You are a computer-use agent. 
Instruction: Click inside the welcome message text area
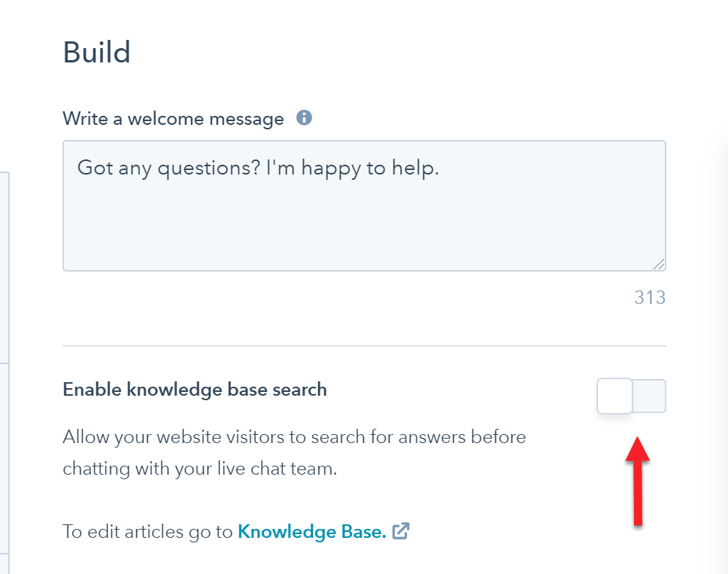point(365,205)
